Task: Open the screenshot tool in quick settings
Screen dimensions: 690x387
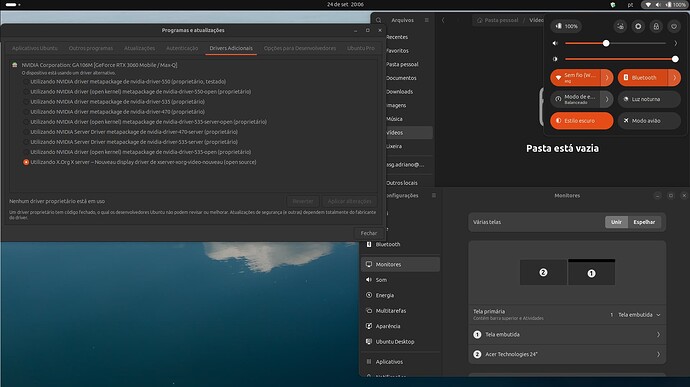Action: (620, 26)
